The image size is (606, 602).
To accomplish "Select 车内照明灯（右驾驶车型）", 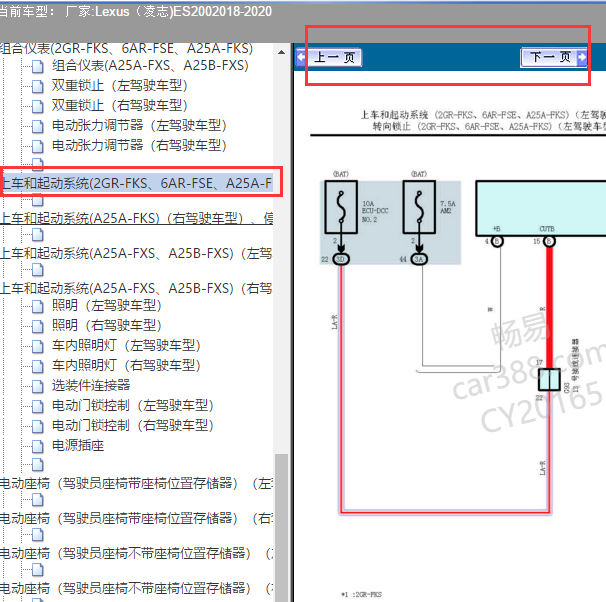I will [x=126, y=366].
